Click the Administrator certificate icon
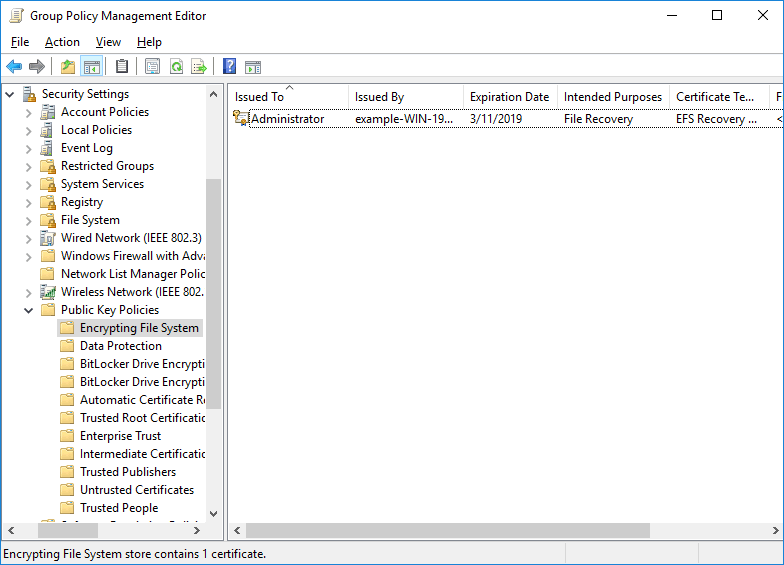The height and width of the screenshot is (565, 784). pos(240,118)
